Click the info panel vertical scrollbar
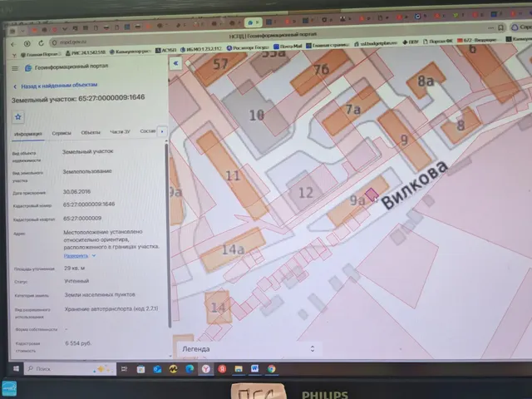 pyautogui.click(x=168, y=234)
